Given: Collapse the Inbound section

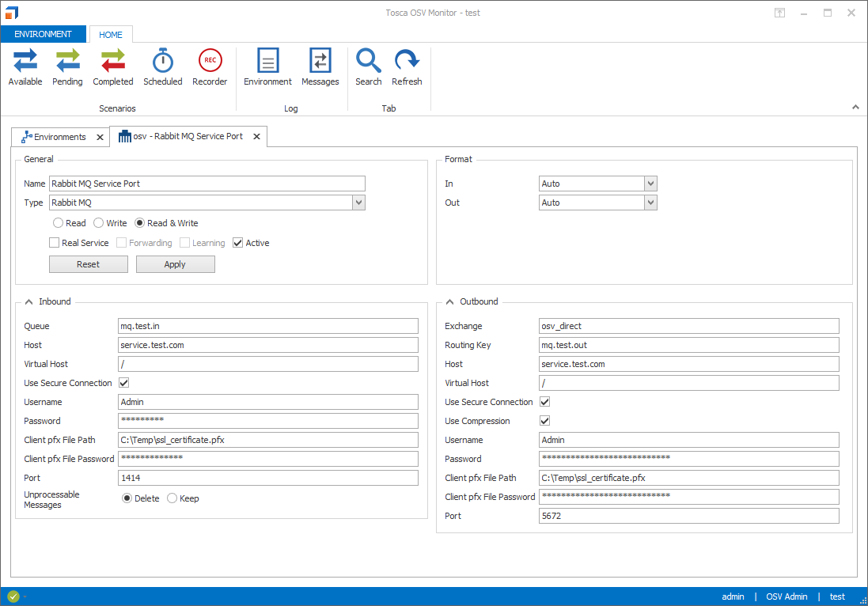Looking at the screenshot, I should click(29, 301).
